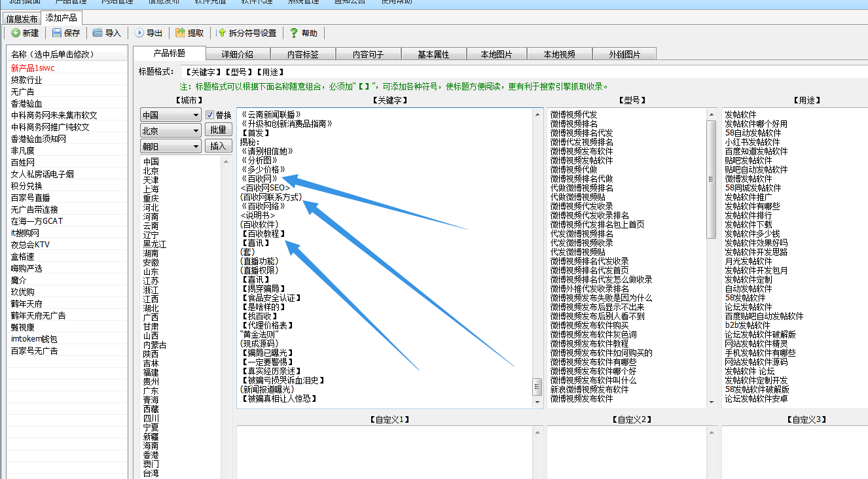The height and width of the screenshot is (479, 868).
Task: Select 夜总会KTV in the product list
Action: (30, 245)
